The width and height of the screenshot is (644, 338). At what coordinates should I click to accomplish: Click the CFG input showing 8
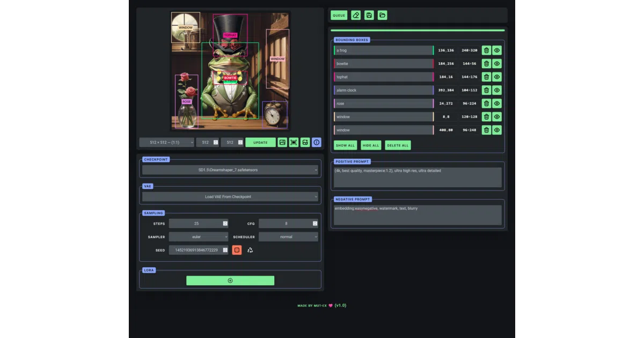[x=288, y=223]
